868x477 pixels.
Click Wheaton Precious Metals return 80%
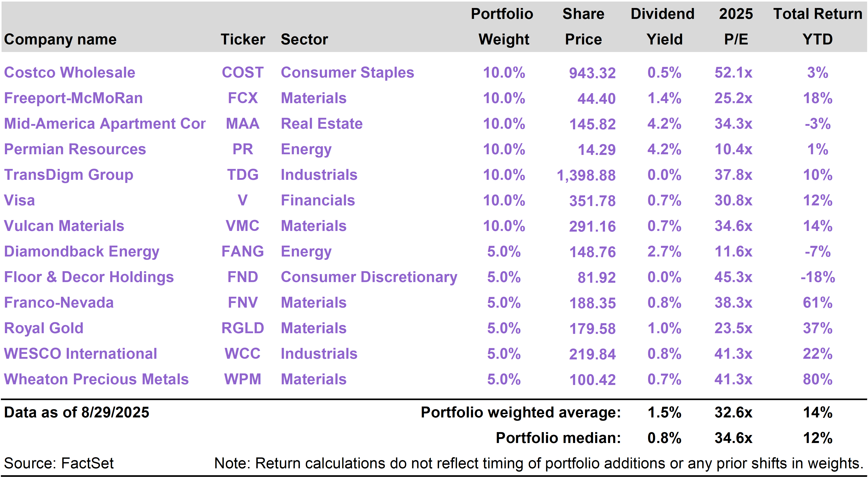pos(817,379)
